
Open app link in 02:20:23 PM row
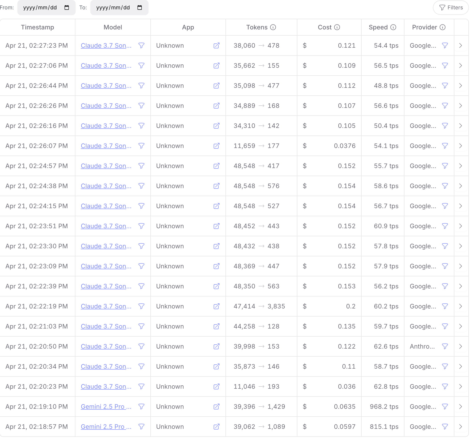216,387
